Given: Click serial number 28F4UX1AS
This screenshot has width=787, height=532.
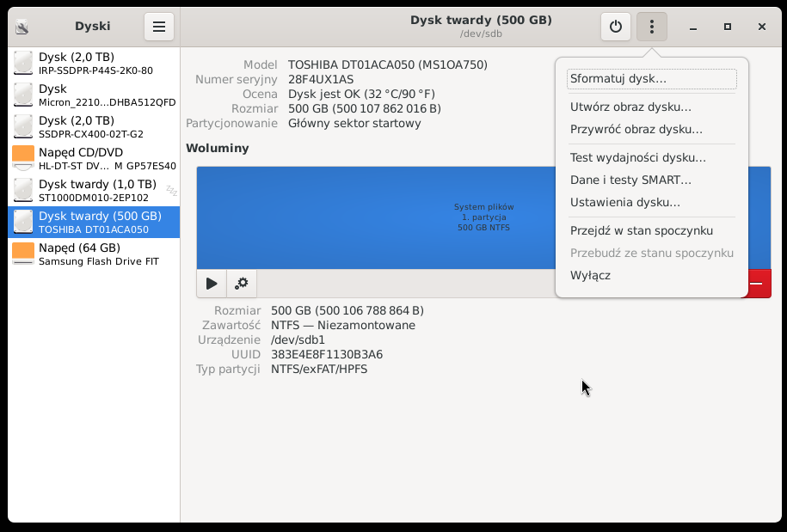Looking at the screenshot, I should (x=321, y=79).
